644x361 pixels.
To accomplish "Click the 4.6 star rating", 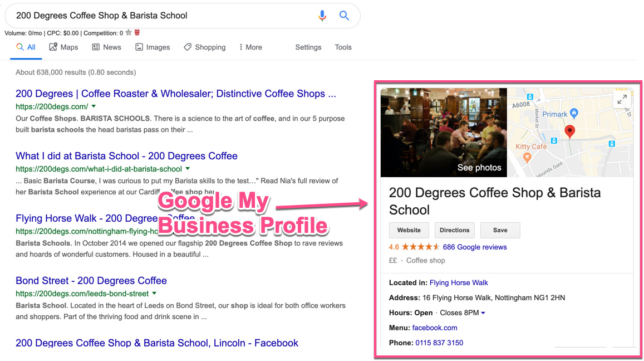I will point(414,247).
